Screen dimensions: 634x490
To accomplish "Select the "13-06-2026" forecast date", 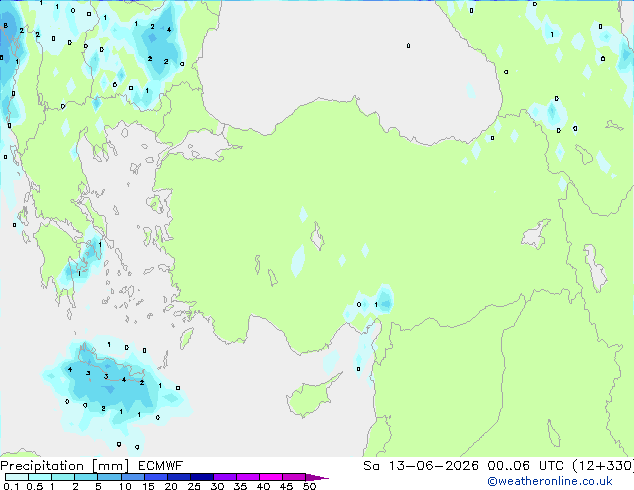I will [433, 466].
